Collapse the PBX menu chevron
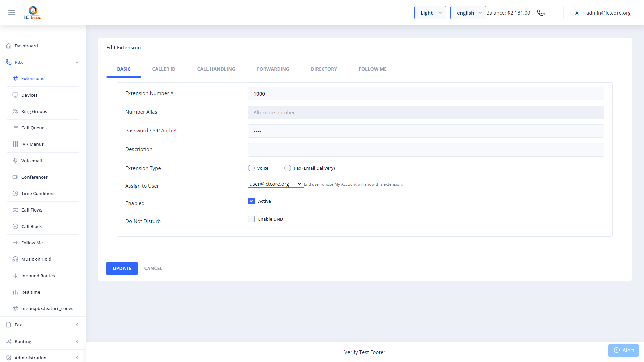The width and height of the screenshot is (644, 362). point(77,62)
